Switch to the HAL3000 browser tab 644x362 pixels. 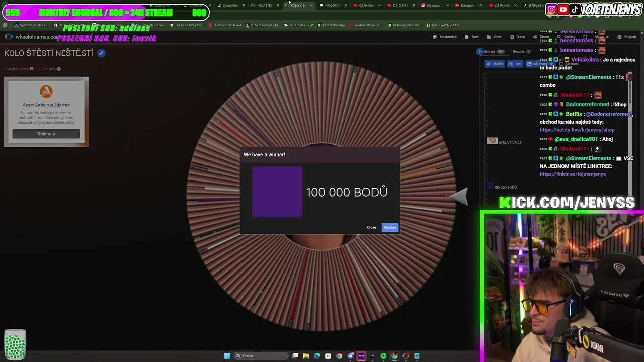point(332,5)
